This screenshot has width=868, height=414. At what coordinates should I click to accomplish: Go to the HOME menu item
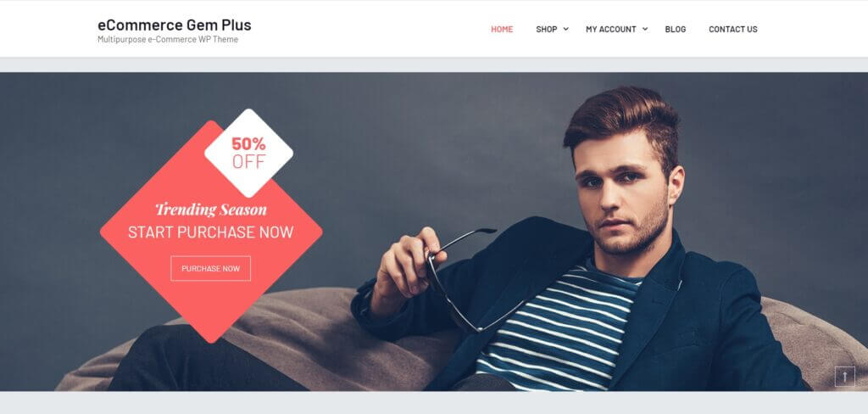coord(502,30)
